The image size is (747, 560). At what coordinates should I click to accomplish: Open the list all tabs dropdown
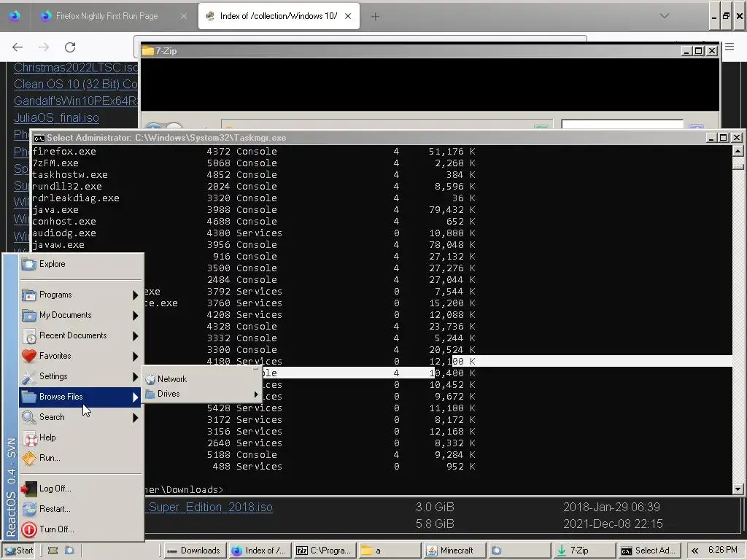tap(665, 16)
